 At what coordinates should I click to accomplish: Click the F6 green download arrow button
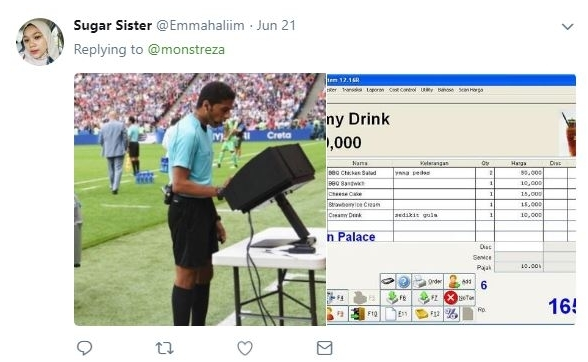[x=396, y=298]
